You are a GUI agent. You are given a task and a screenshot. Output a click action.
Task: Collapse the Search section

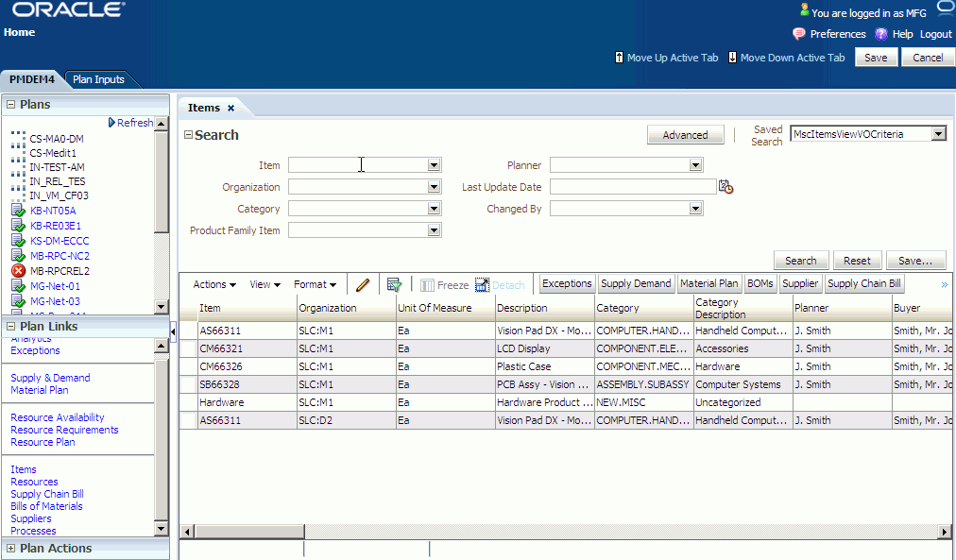coord(188,135)
